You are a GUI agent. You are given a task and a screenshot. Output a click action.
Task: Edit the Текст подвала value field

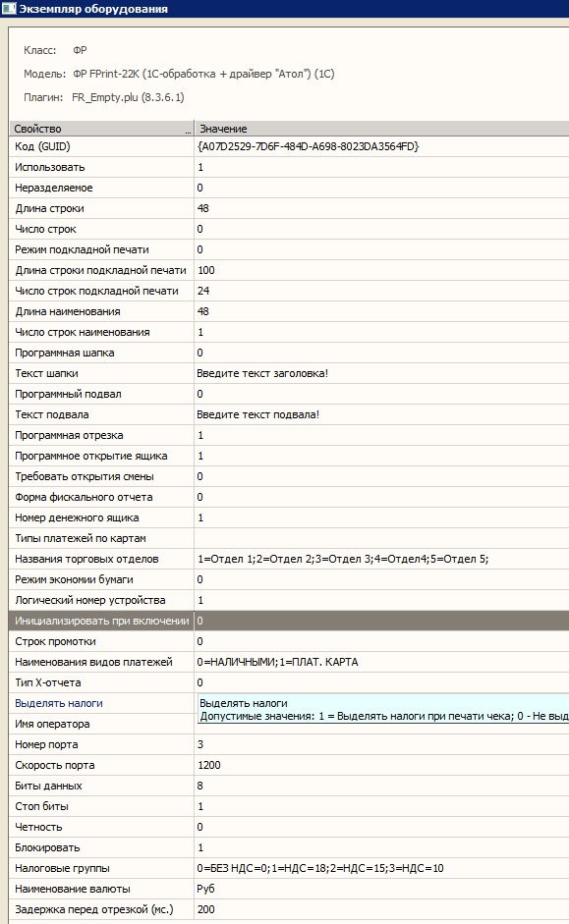click(x=381, y=414)
